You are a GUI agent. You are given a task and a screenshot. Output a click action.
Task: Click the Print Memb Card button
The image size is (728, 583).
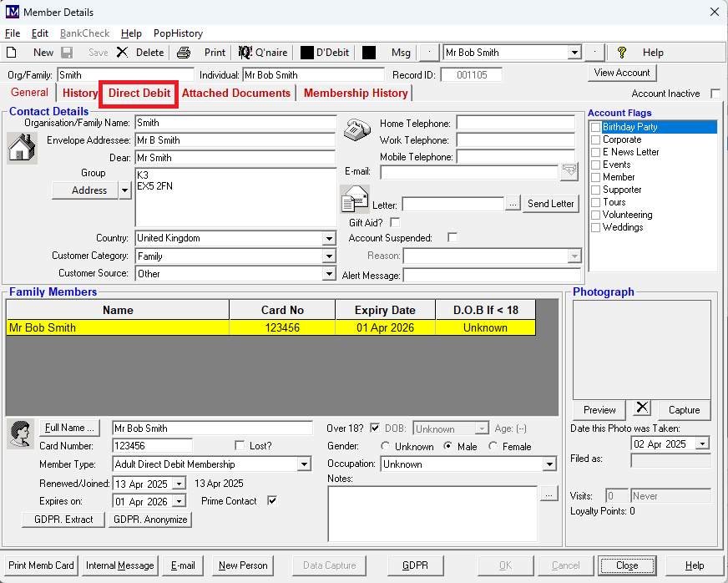(x=41, y=565)
